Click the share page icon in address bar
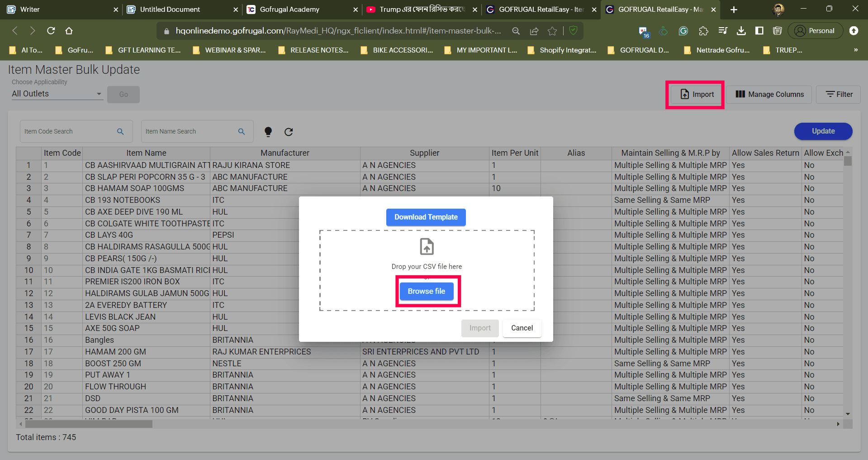Viewport: 868px width, 460px height. 534,31
